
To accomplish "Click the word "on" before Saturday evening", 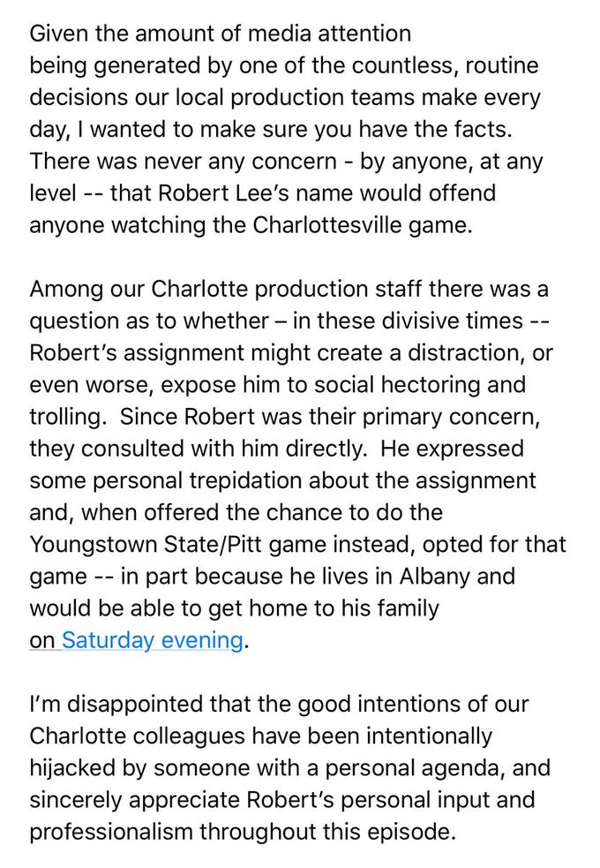I will (41, 640).
